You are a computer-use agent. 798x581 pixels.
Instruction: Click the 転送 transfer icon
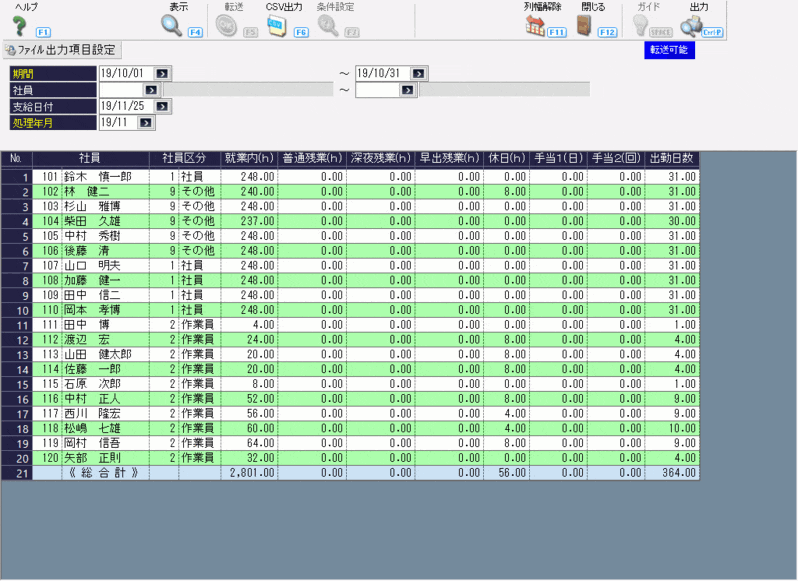click(226, 26)
